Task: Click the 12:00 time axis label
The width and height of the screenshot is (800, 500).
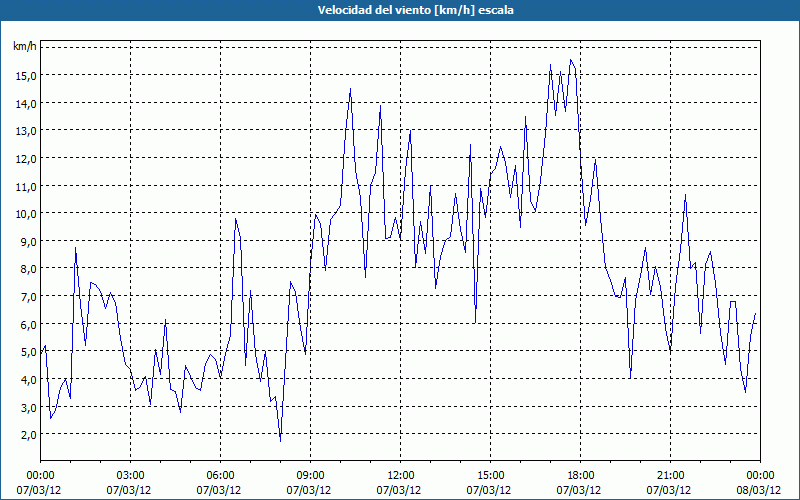Action: point(400,476)
